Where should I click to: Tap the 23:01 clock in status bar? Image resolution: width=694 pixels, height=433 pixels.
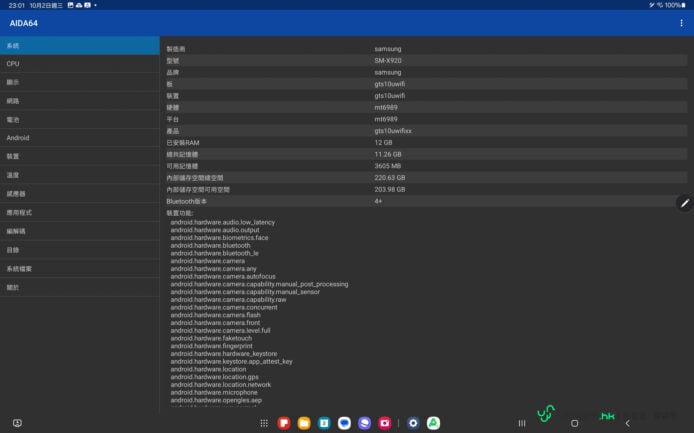point(16,5)
